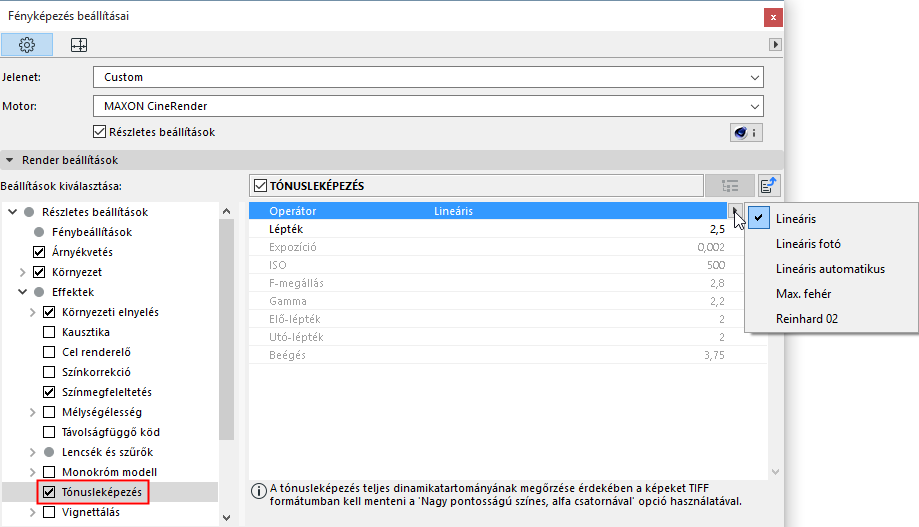Click the right arrow panel menu button
Screen dimensions: 919x527
point(775,45)
